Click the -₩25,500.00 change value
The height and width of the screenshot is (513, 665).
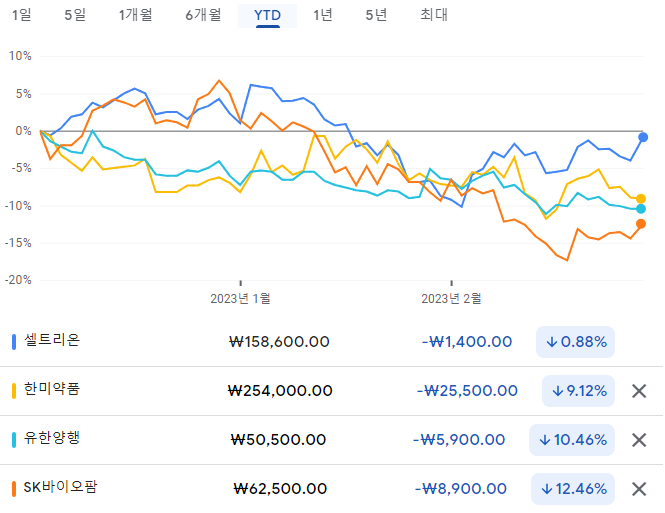coord(467,391)
